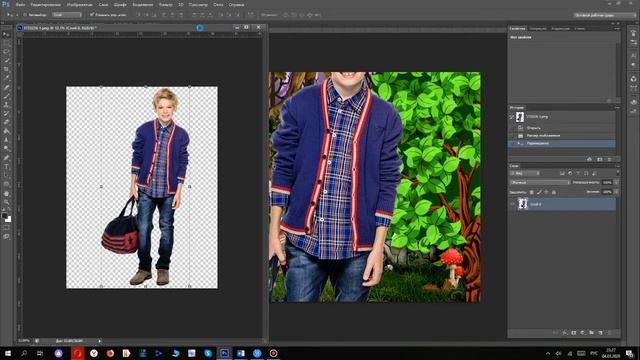Image resolution: width=640 pixels, height=360 pixels.
Task: Open the Редактирование menu
Action: pos(46,5)
